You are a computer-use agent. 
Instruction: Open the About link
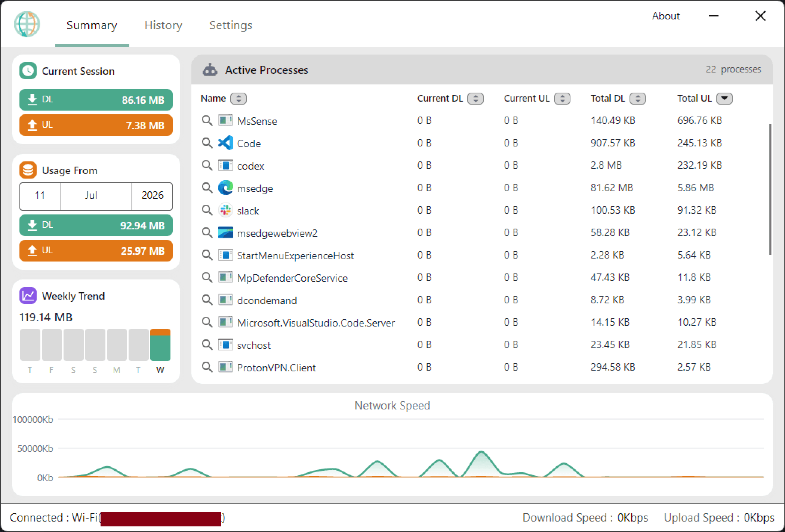coord(666,16)
